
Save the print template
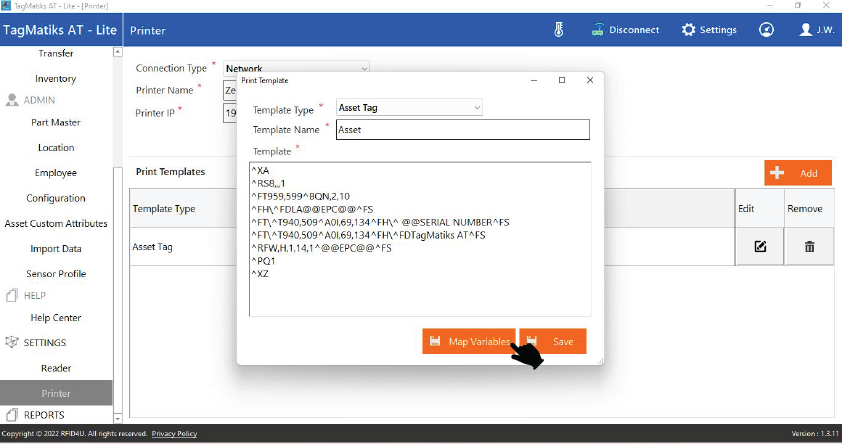tap(553, 341)
